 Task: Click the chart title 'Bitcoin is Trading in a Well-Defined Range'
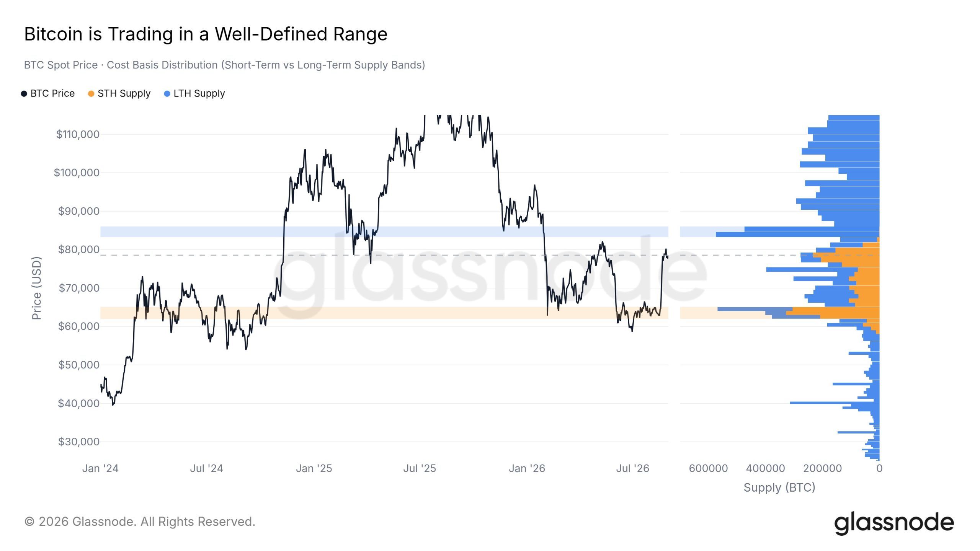click(206, 34)
